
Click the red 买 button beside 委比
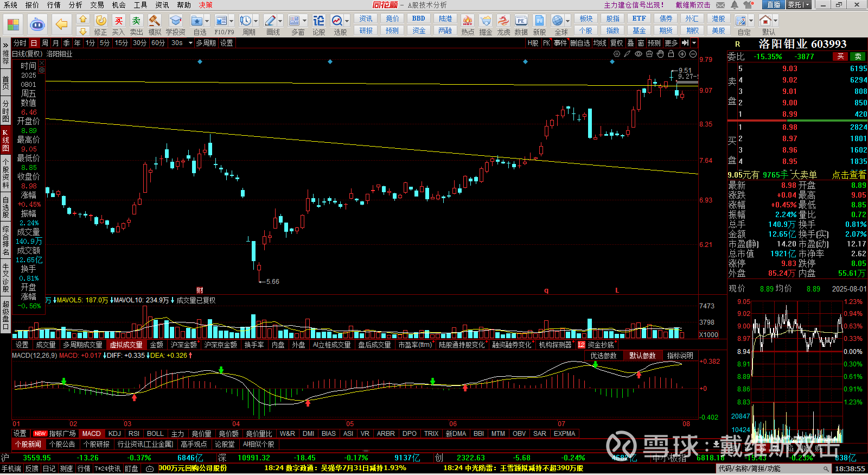(x=840, y=56)
